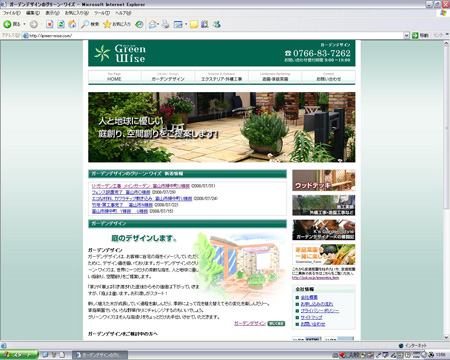
Task: Open the ファイル (File) menu
Action: pos(12,13)
